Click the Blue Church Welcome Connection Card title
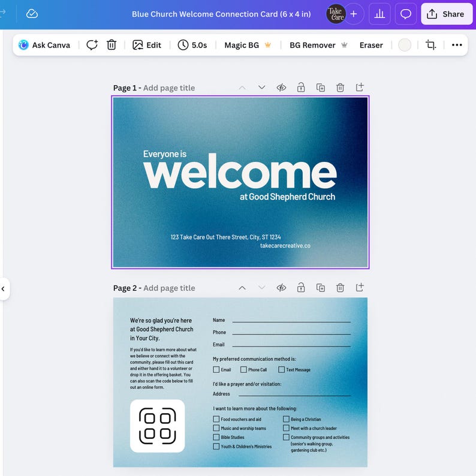Image resolution: width=476 pixels, height=476 pixels. point(221,14)
